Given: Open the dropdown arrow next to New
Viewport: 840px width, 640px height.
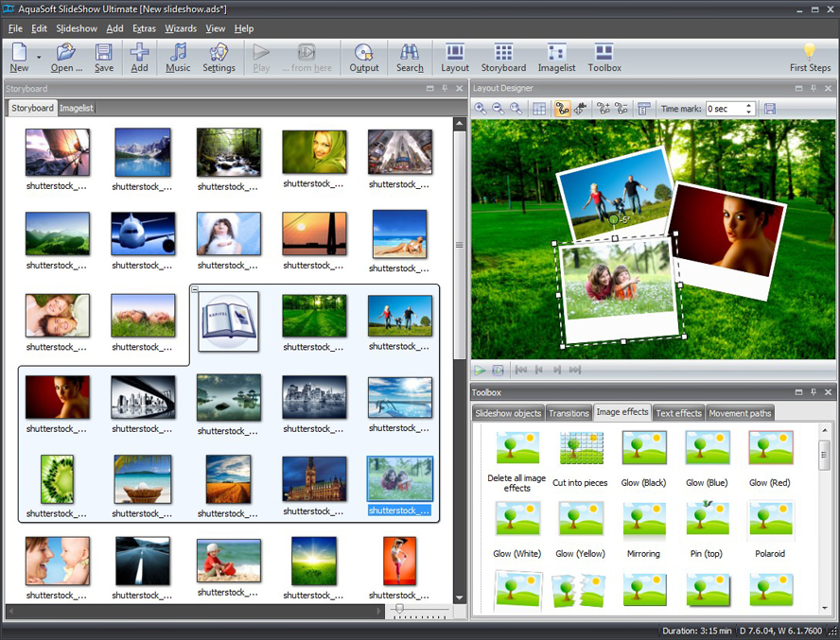Looking at the screenshot, I should tap(39, 58).
